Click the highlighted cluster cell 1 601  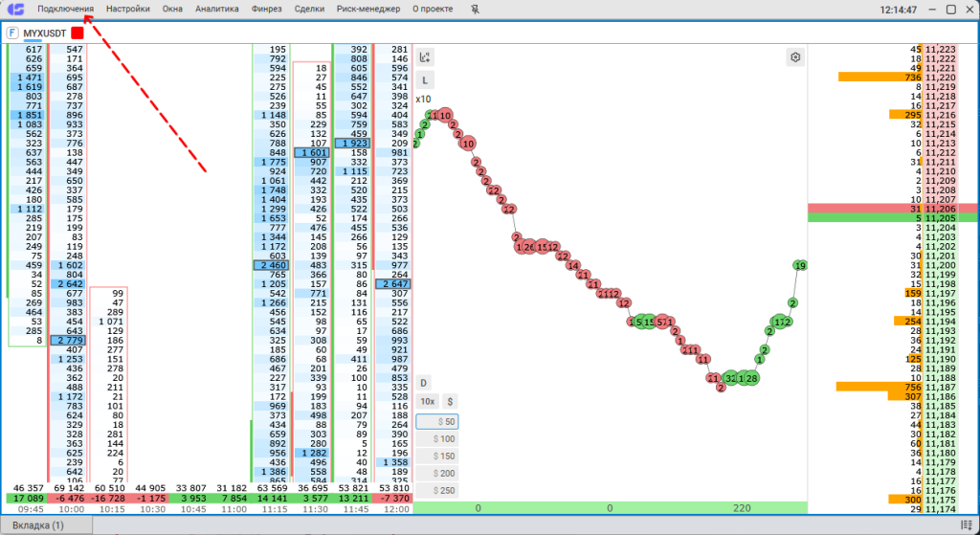tap(311, 152)
